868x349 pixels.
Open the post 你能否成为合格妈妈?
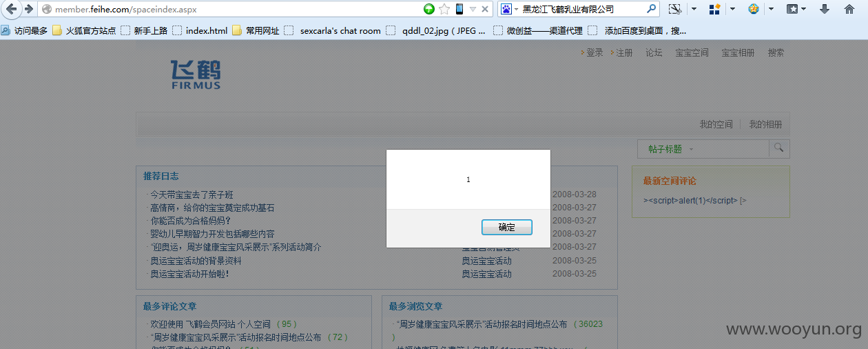(x=190, y=221)
